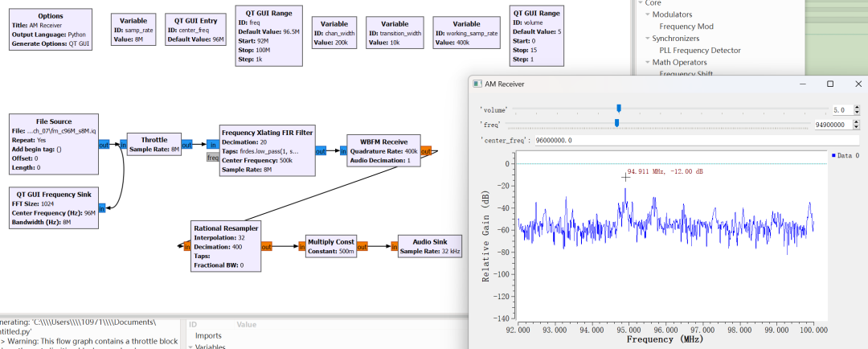Select the QT GUI Range volume block
This screenshot has height=349, width=868.
click(536, 36)
